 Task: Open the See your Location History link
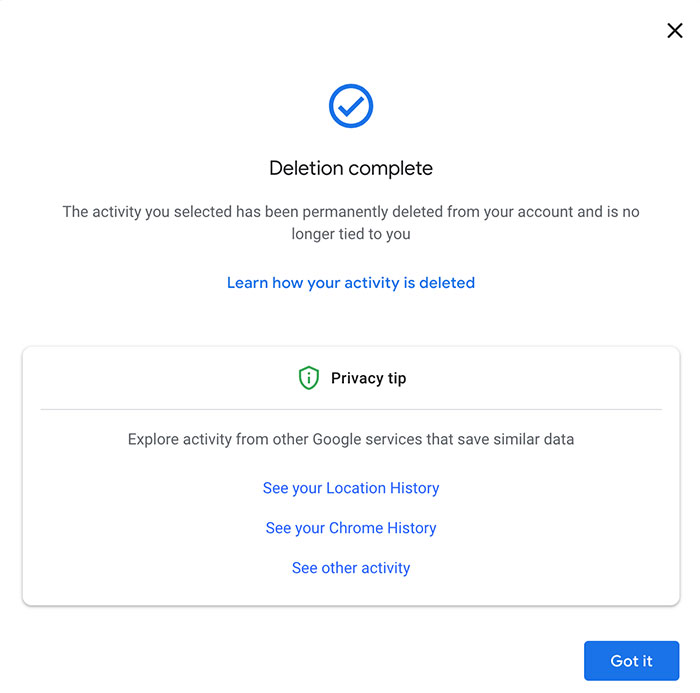point(351,488)
